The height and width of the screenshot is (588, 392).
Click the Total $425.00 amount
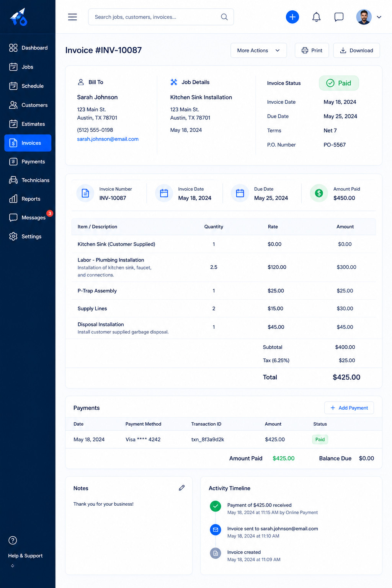[346, 377]
